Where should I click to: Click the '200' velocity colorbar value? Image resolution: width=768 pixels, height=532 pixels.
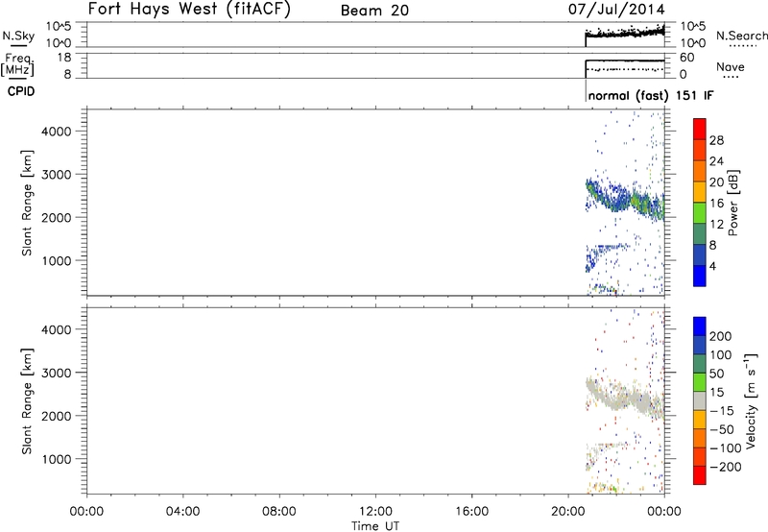[x=721, y=336]
